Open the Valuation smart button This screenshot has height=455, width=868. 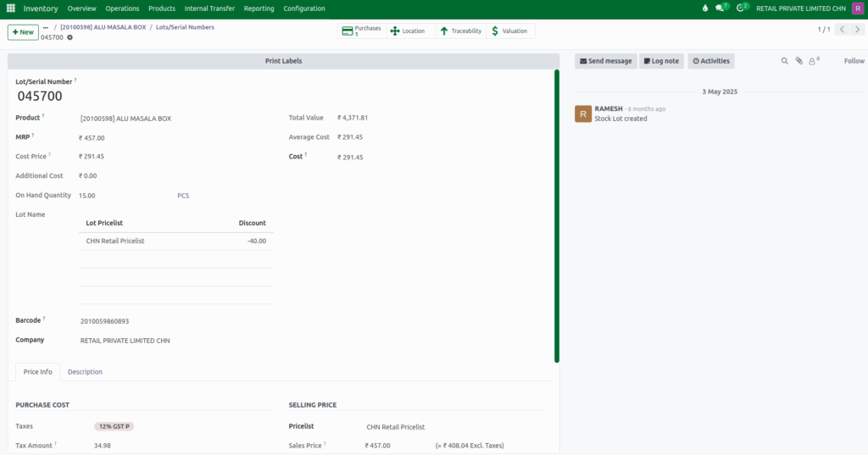(x=509, y=31)
